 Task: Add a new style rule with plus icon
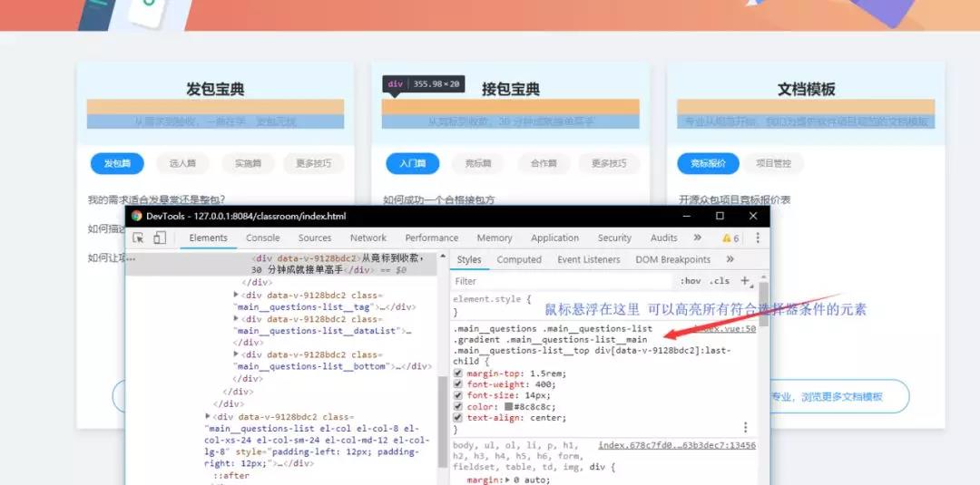point(744,281)
